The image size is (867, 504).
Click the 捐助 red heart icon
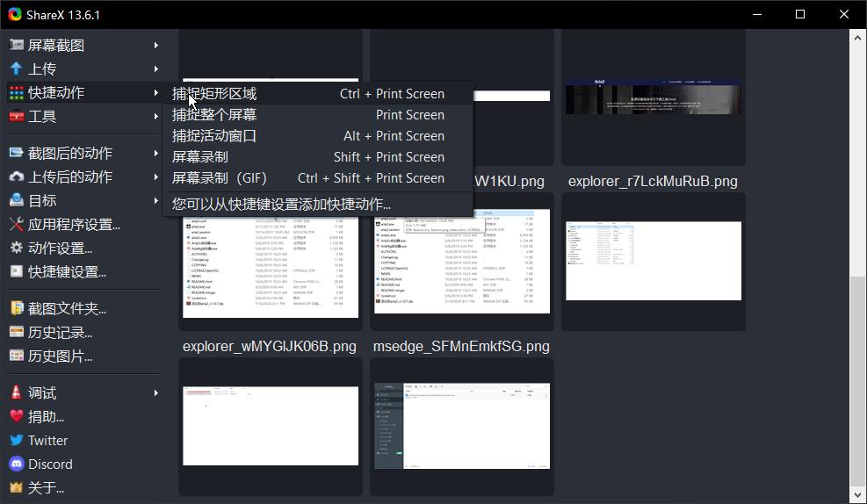(17, 415)
